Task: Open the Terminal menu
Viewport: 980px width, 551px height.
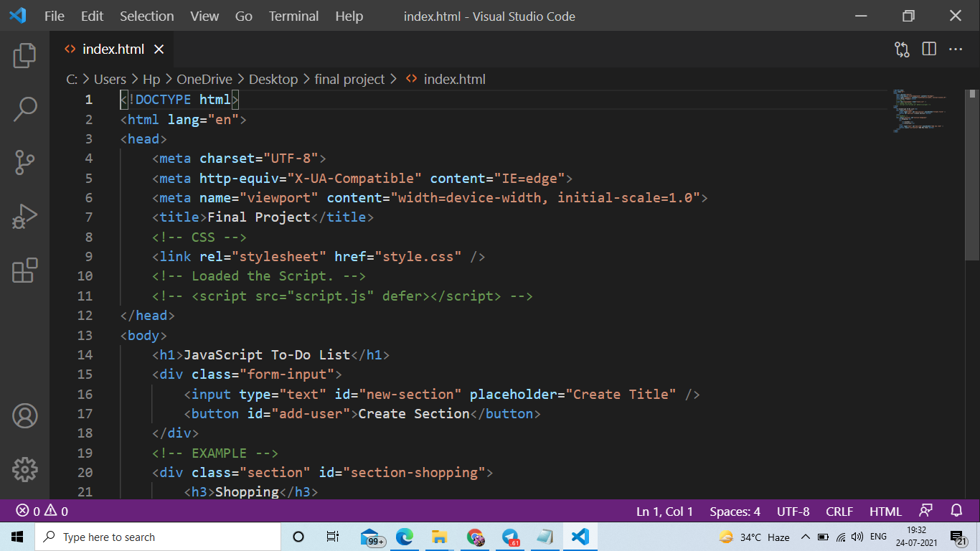Action: pos(294,16)
